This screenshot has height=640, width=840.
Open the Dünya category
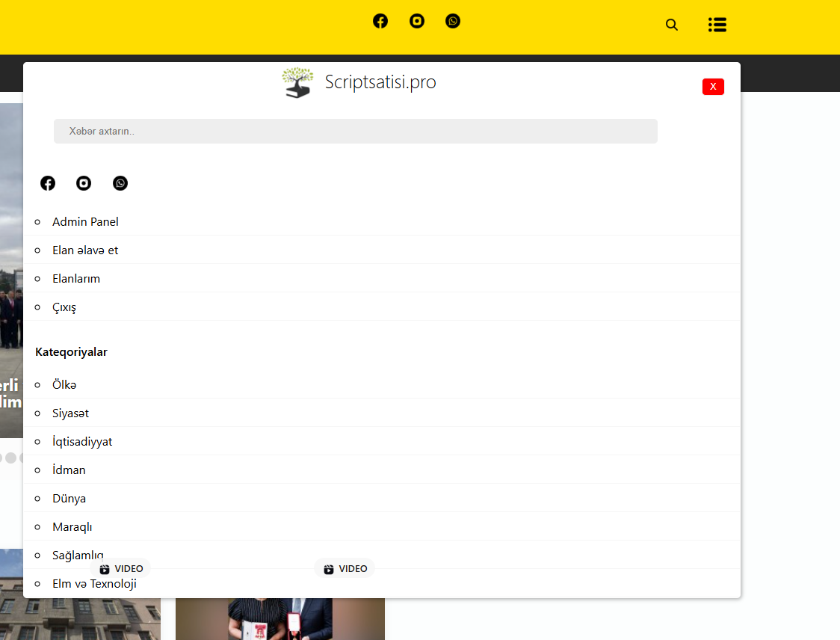[69, 499]
